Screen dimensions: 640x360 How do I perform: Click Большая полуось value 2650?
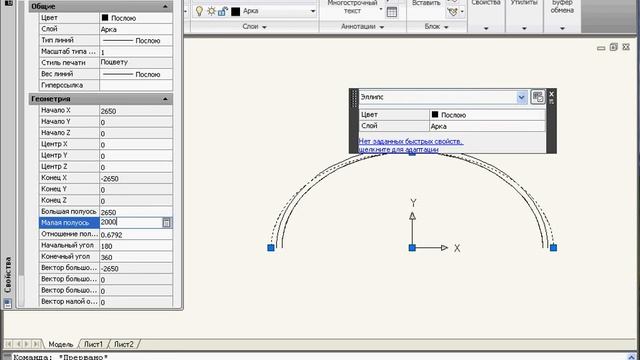pos(136,212)
